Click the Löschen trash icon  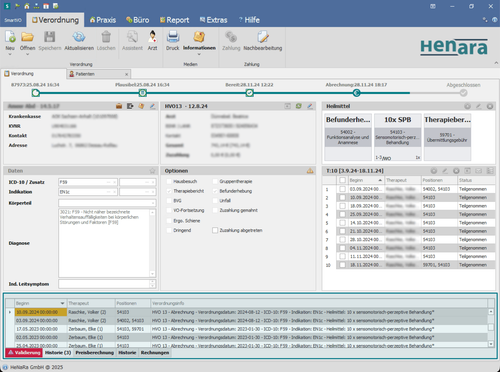(106, 37)
